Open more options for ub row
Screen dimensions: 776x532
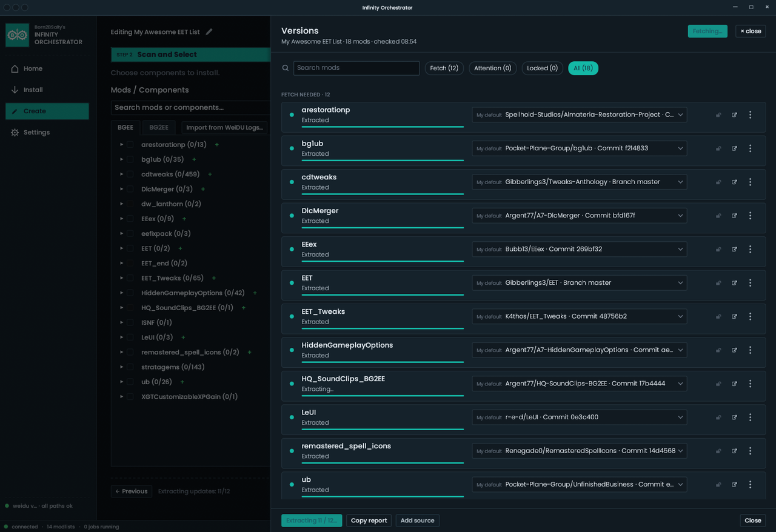click(750, 485)
